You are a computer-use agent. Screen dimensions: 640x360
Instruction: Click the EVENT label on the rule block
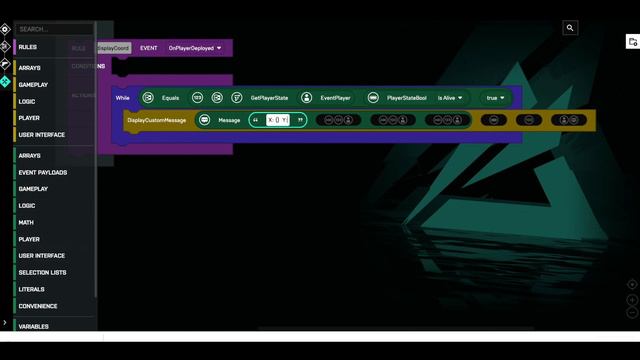click(x=149, y=48)
